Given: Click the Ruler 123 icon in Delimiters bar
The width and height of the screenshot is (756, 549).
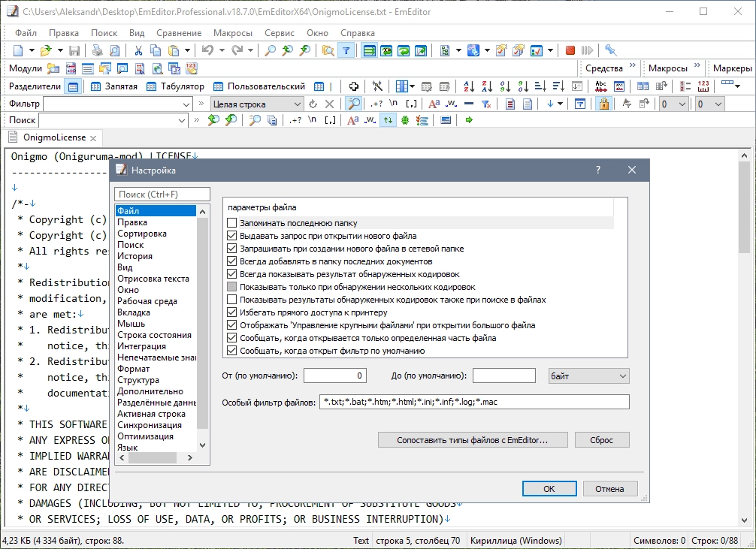Looking at the screenshot, I should 703,86.
